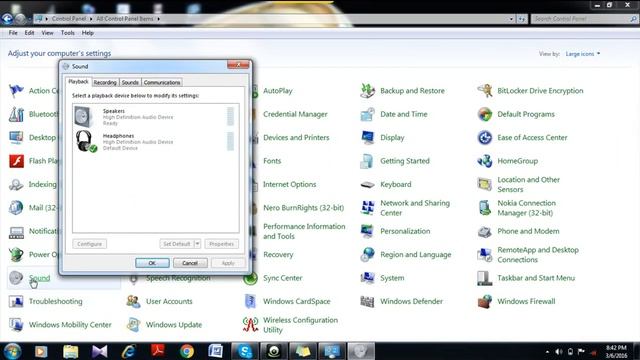
Task: Click the Internet Options link
Action: [289, 184]
